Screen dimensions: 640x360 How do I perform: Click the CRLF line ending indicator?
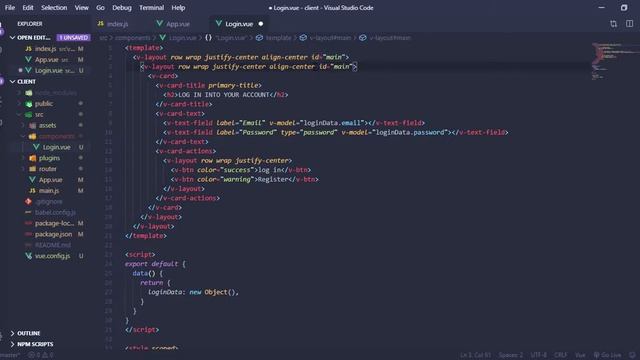pyautogui.click(x=560, y=355)
